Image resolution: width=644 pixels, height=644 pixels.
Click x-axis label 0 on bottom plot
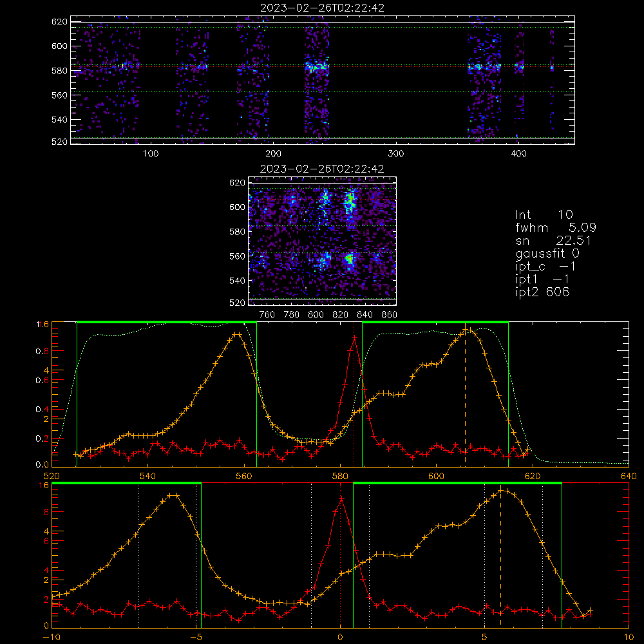340,638
